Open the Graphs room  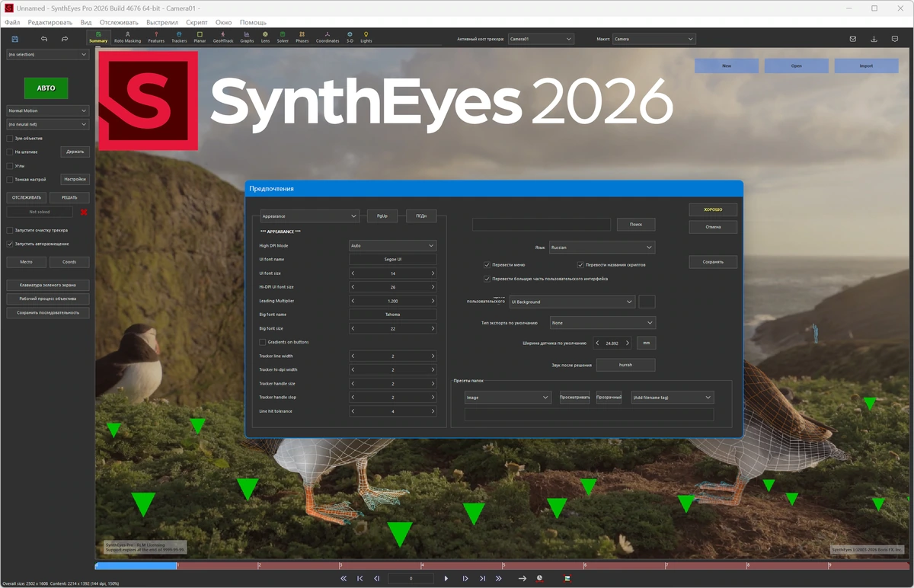point(247,37)
